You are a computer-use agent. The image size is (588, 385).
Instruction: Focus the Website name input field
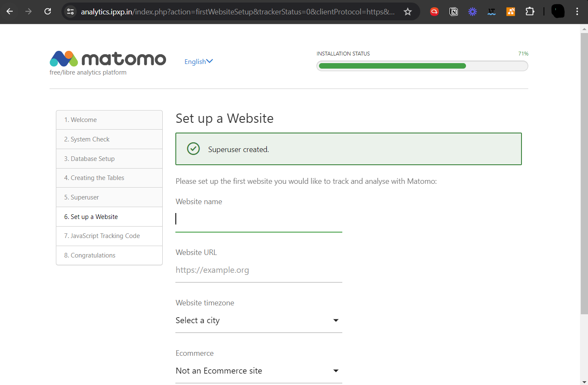point(259,219)
